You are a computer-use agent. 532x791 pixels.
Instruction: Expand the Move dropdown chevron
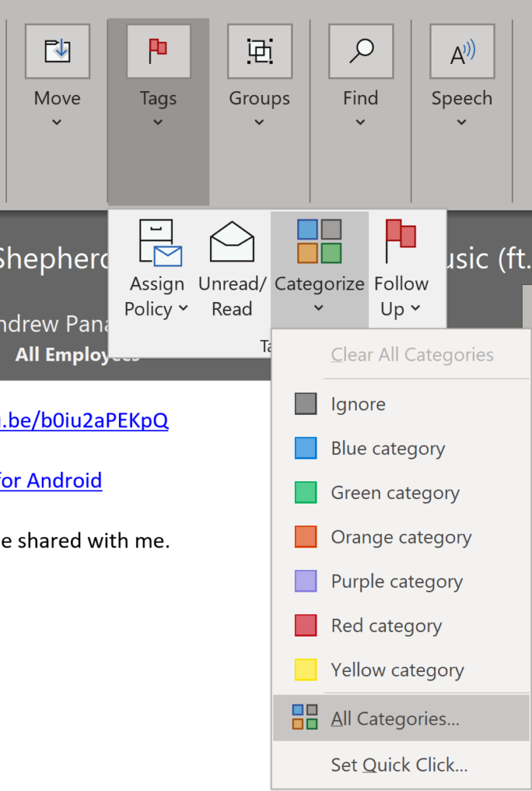pyautogui.click(x=57, y=122)
